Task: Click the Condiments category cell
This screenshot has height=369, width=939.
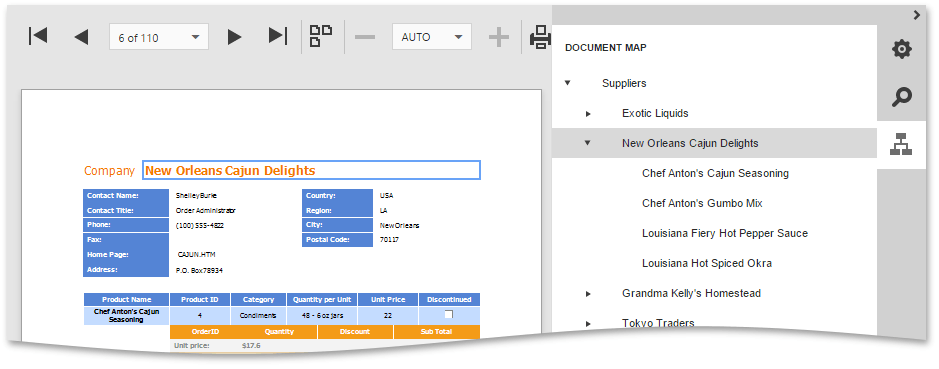Action: 258,315
